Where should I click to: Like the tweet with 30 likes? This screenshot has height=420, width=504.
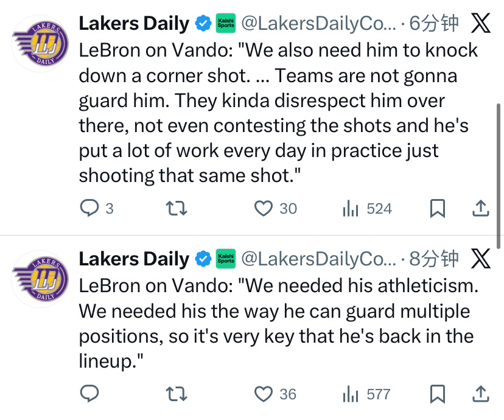coord(264,209)
